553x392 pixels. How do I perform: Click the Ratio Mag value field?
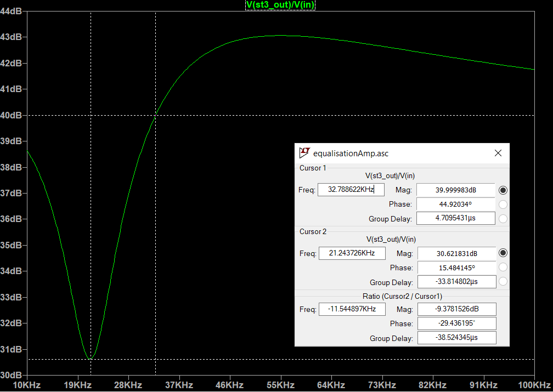pyautogui.click(x=456, y=309)
